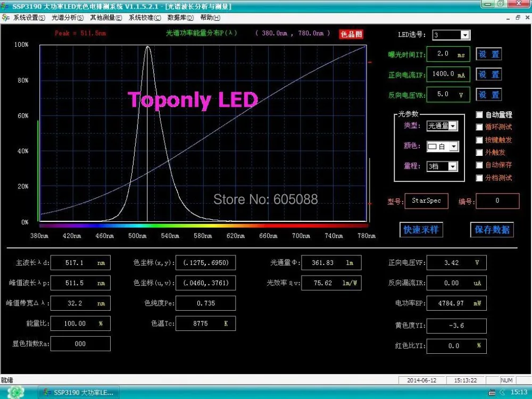This screenshot has width=532, height=399.
Task: Click the 黄色度YI value -3.6
Action: coord(456,326)
